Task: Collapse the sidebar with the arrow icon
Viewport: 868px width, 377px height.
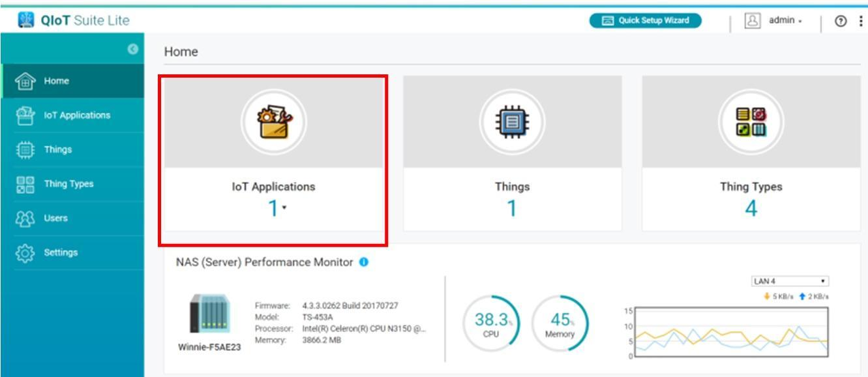Action: [133, 49]
